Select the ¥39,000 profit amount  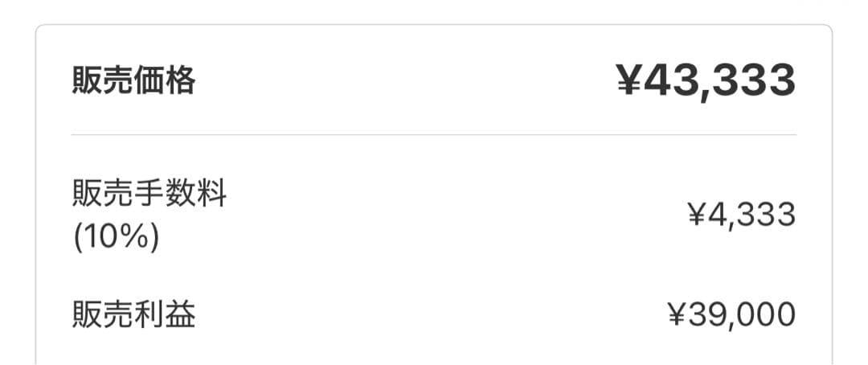pos(731,314)
